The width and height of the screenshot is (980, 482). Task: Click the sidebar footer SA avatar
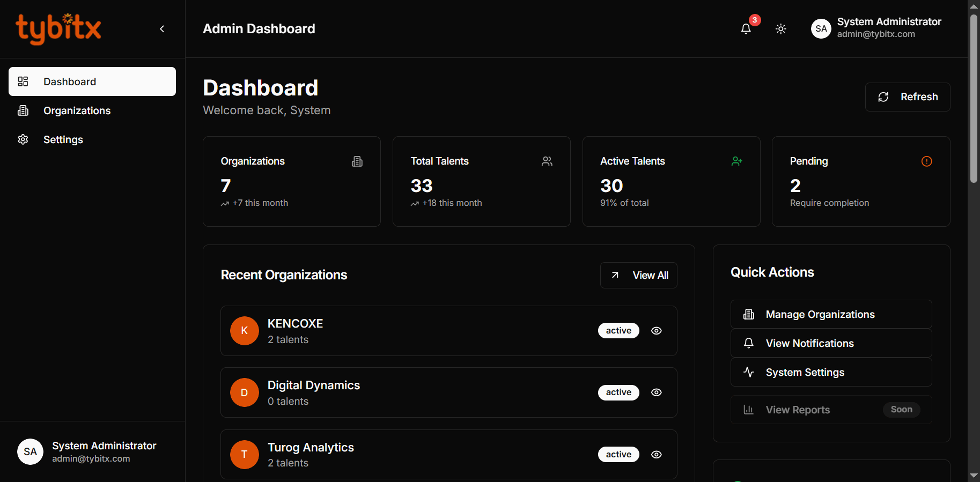pos(30,452)
